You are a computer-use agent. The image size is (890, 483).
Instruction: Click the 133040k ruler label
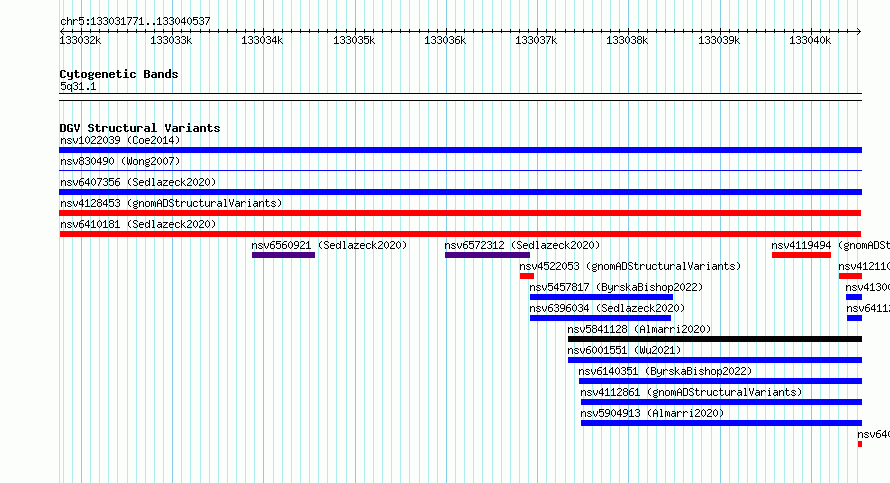(810, 40)
